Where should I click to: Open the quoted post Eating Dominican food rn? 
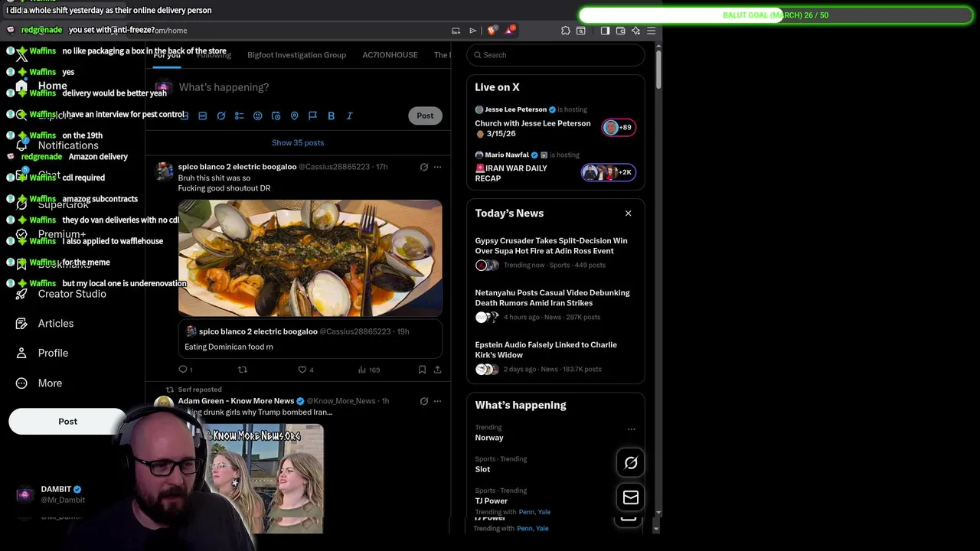(x=310, y=339)
